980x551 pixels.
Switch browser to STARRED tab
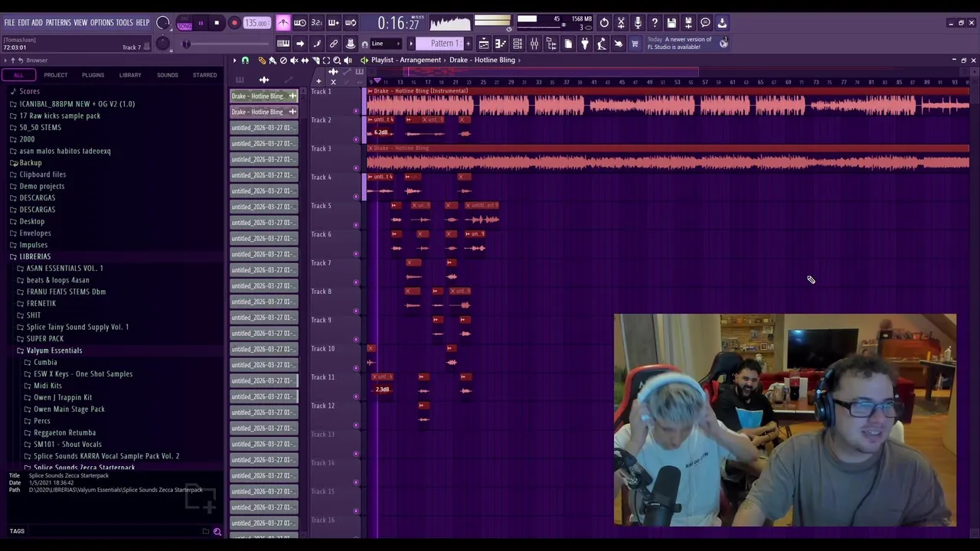[x=204, y=75]
